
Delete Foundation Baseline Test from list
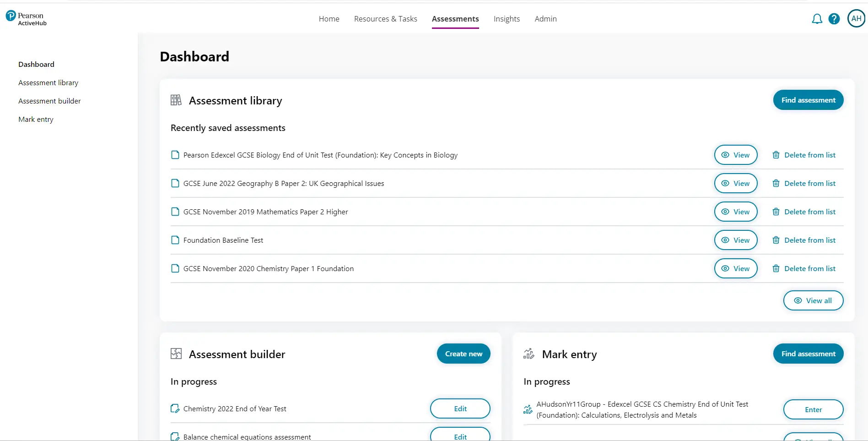804,240
